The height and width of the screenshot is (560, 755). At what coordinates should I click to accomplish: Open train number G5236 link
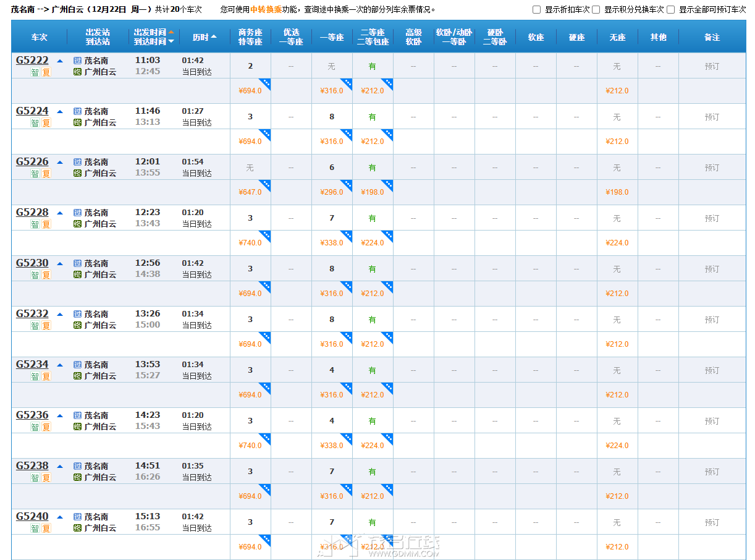(x=32, y=415)
